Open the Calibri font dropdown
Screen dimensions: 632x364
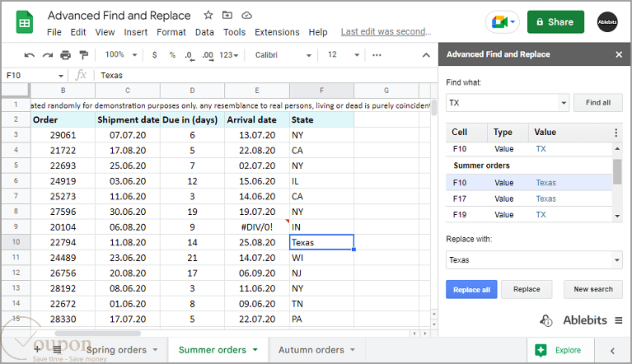[283, 55]
